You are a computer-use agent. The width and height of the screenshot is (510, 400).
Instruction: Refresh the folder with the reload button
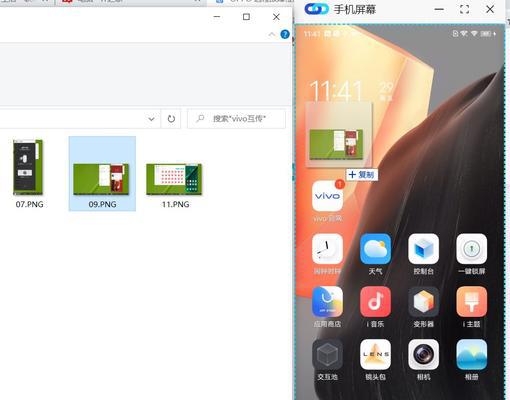(171, 119)
